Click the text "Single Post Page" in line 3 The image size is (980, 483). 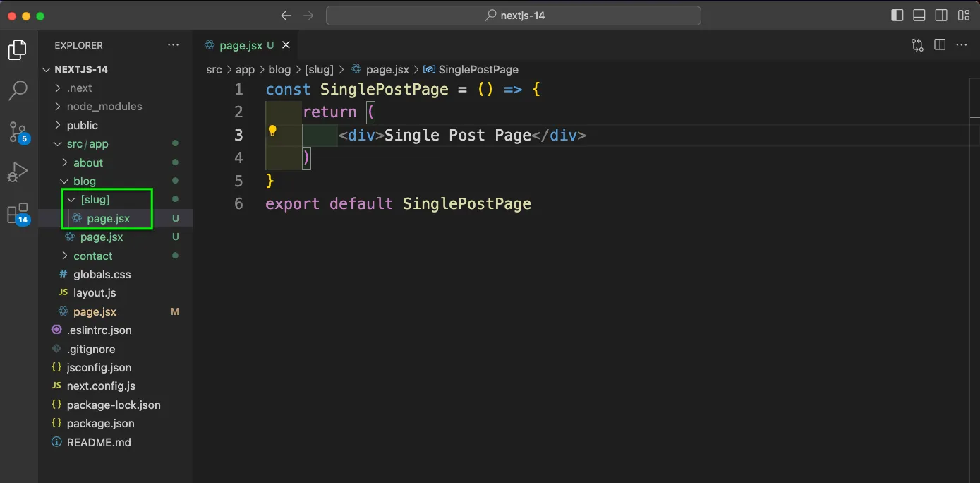(x=457, y=135)
